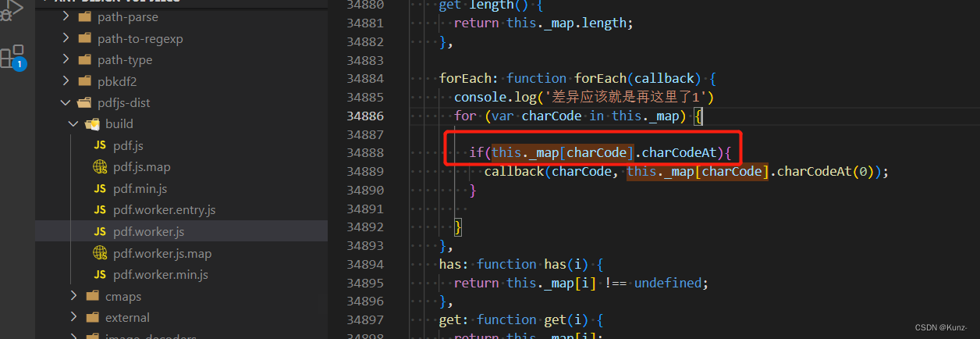
Task: Click the JS icon next to pdf.worker.entry.js
Action: pyautogui.click(x=100, y=210)
